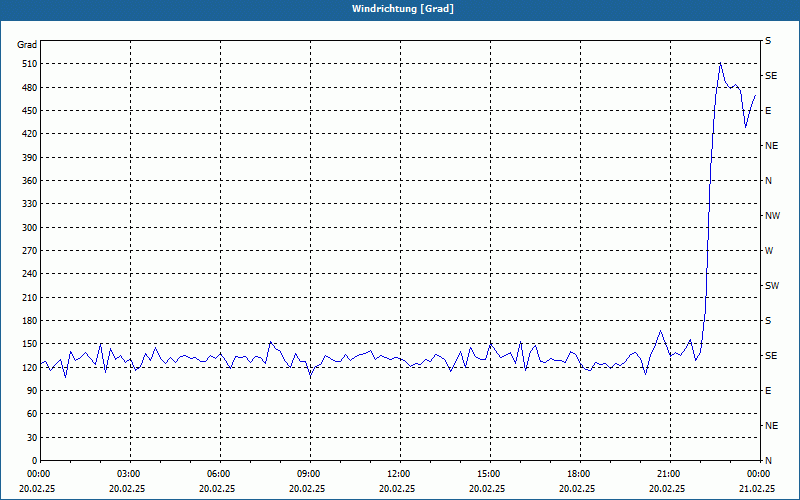This screenshot has height=500, width=800.
Task: Pick the 390 degree axis label
Action: click(x=31, y=157)
